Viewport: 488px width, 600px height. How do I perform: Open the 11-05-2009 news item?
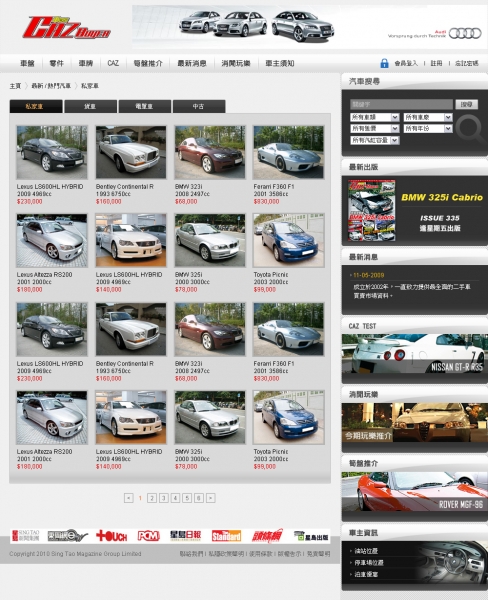click(368, 275)
